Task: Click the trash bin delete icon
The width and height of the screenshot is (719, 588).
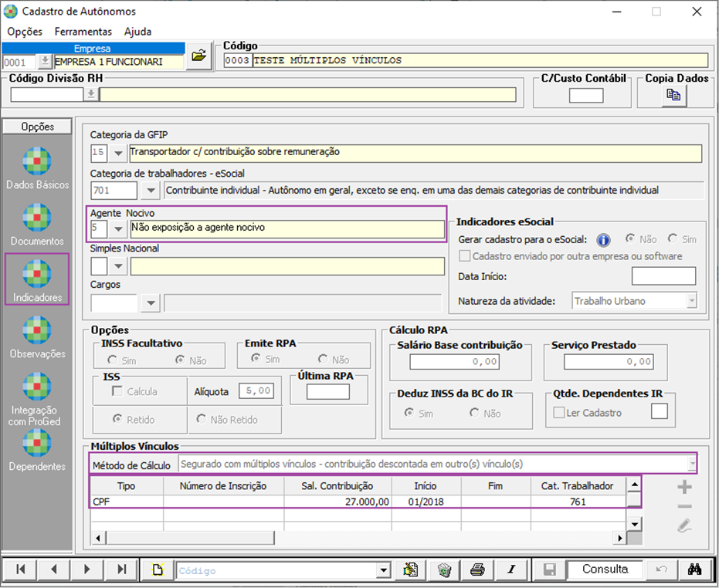Action: pyautogui.click(x=444, y=569)
